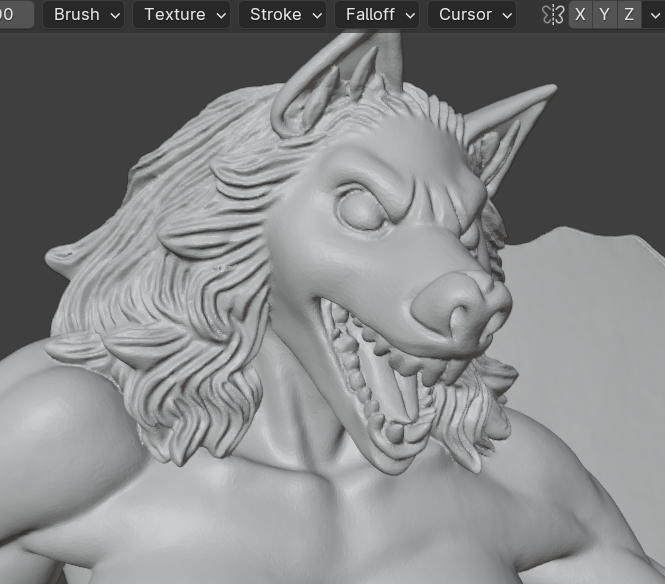This screenshot has height=584, width=665.
Task: Click the numeric field ending in 00
Action: coord(16,14)
